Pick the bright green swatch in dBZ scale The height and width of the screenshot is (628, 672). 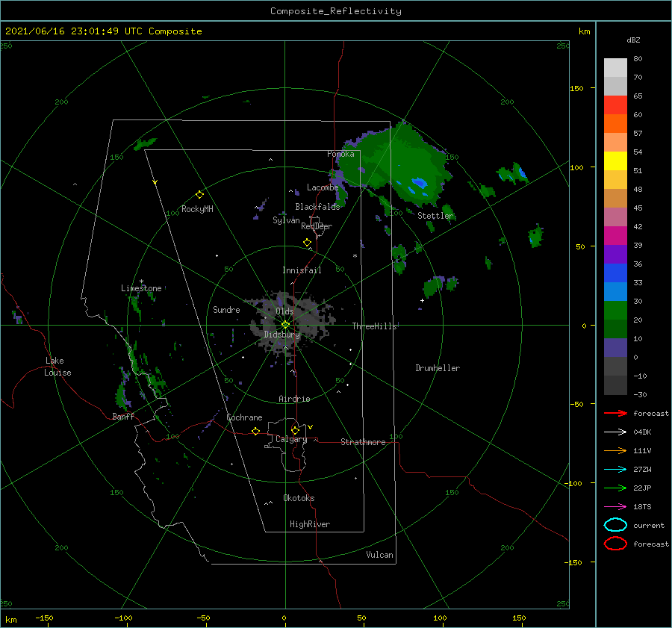click(615, 310)
